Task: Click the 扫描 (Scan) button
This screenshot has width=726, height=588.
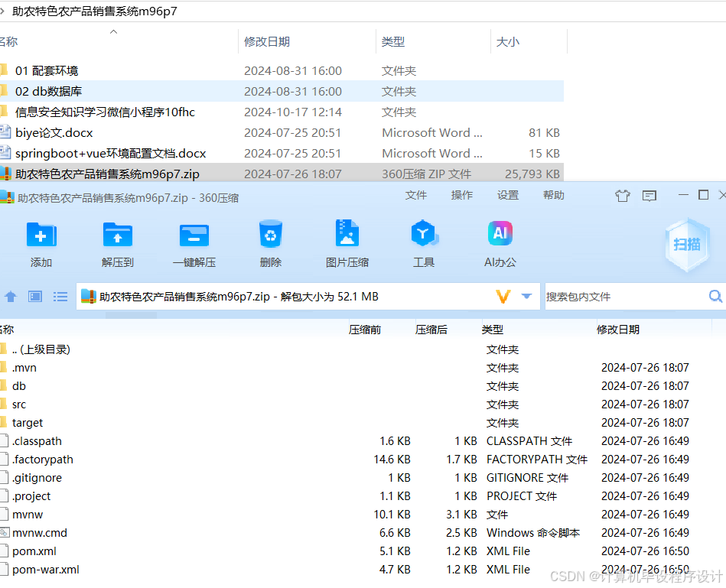Action: pos(686,243)
